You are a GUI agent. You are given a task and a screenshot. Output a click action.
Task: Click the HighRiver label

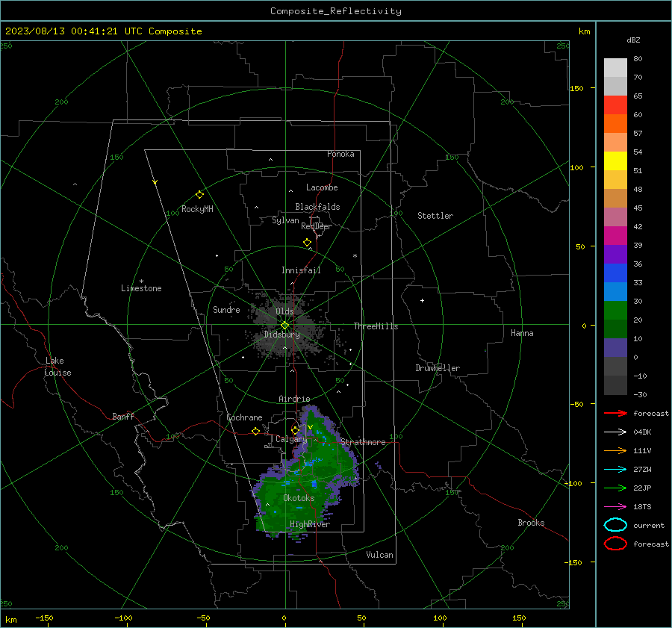tap(310, 524)
